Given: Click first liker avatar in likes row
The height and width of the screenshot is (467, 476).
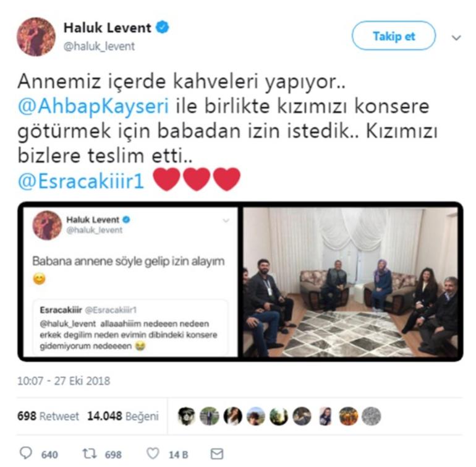Looking at the screenshot, I should 186,416.
